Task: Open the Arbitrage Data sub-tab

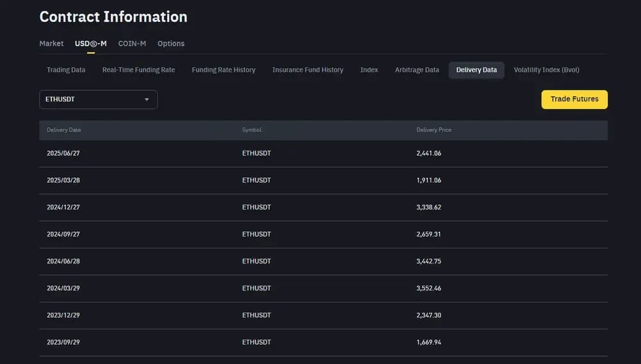Action: pyautogui.click(x=417, y=70)
